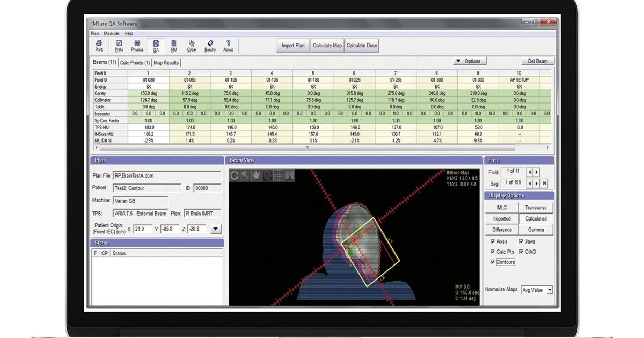Select the rotate tool in Beam View
The image size is (644, 338).
click(235, 176)
